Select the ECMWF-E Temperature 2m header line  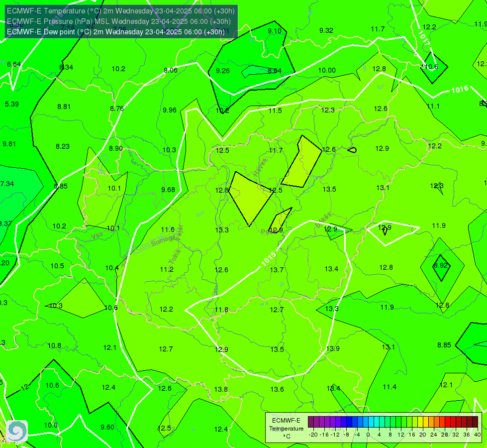coord(121,11)
